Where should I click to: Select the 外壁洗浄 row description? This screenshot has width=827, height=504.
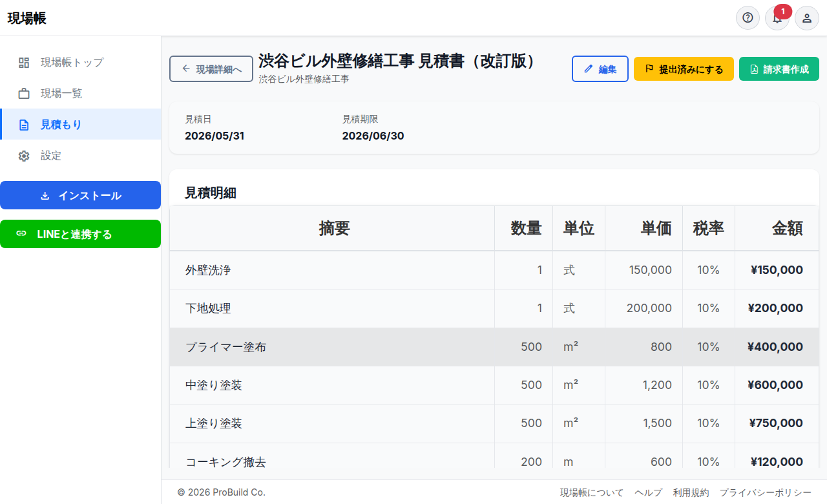point(208,270)
